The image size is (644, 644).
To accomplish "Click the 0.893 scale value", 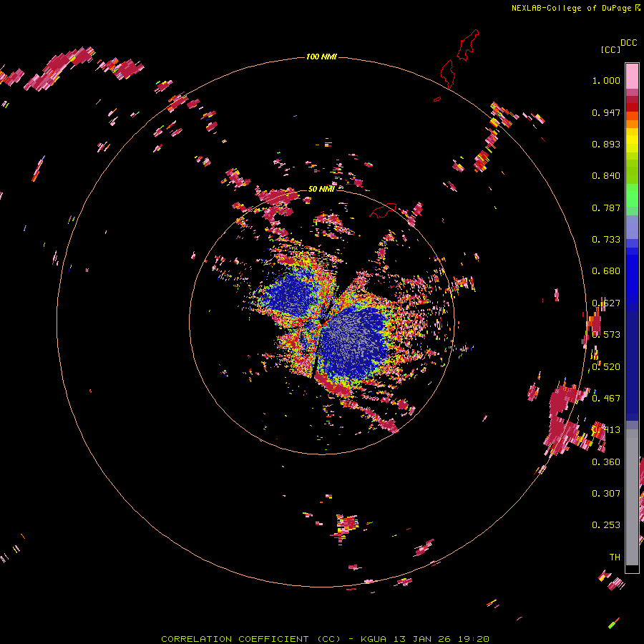I will [606, 144].
